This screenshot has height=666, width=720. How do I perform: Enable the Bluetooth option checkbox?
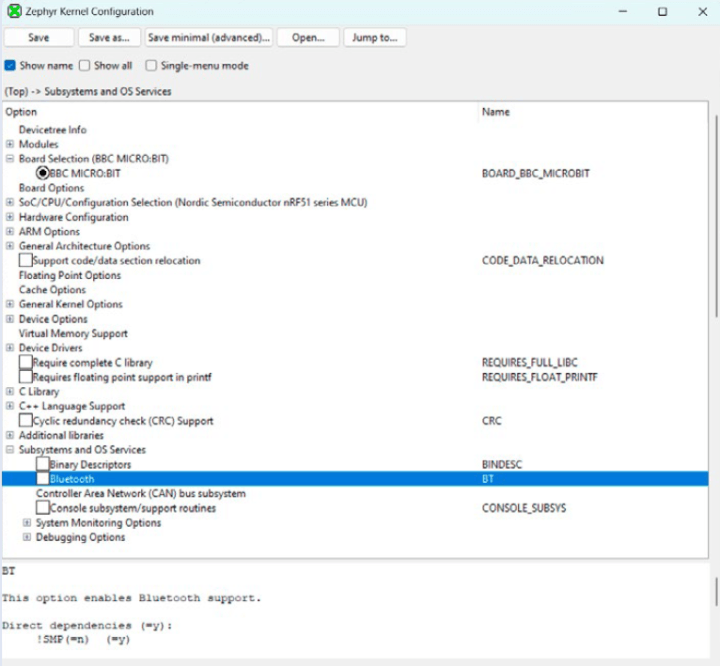tap(42, 479)
